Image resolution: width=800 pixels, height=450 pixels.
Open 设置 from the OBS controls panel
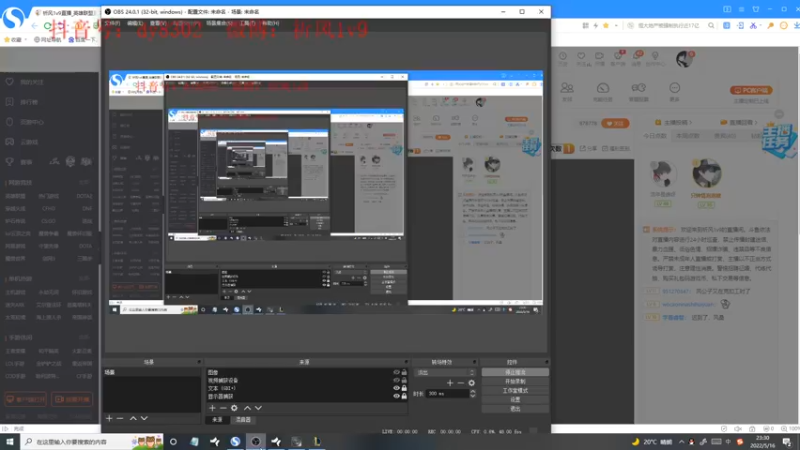515,399
